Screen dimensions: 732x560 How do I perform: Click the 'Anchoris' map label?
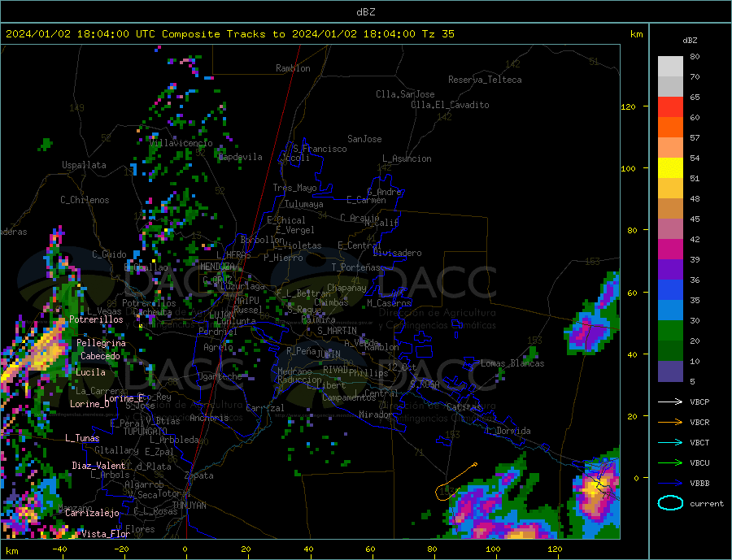[209, 418]
